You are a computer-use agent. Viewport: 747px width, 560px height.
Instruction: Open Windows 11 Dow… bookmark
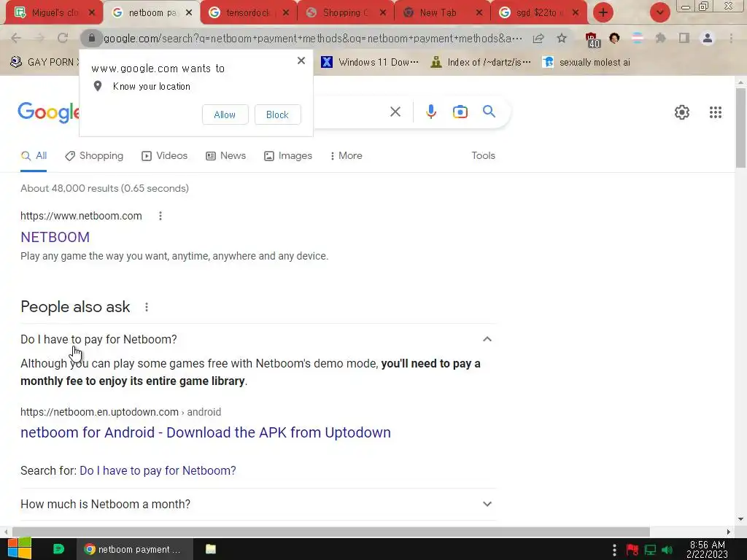(x=370, y=63)
